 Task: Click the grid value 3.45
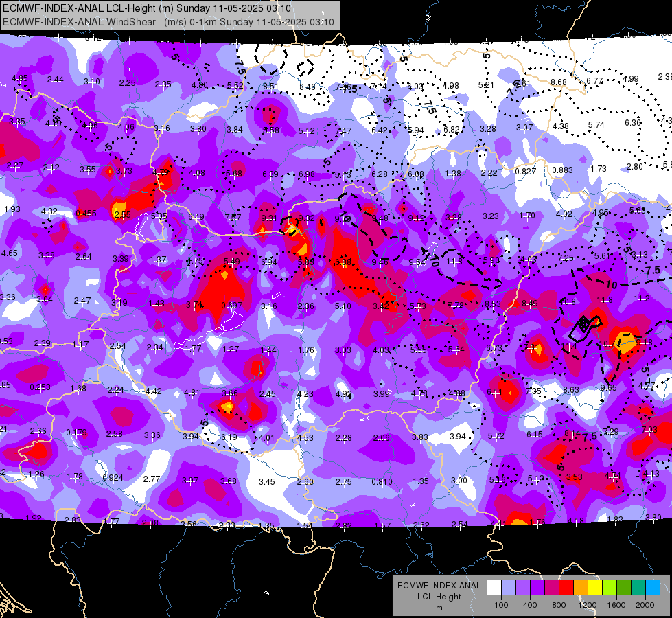(x=266, y=481)
